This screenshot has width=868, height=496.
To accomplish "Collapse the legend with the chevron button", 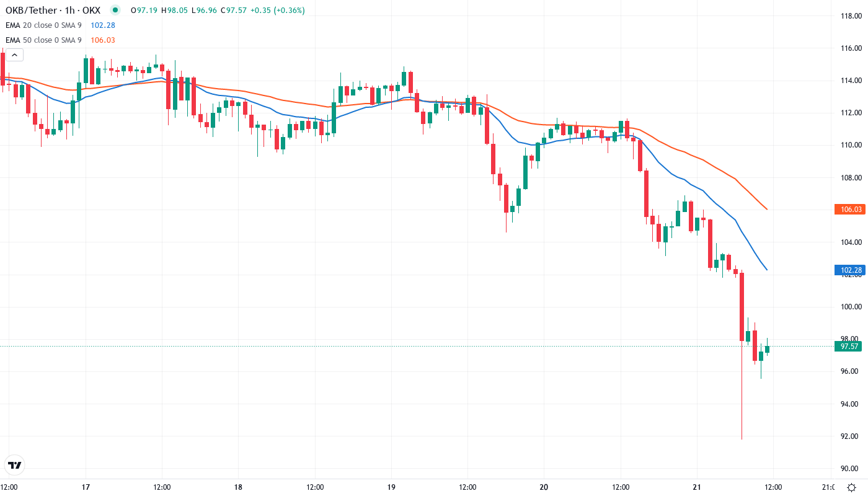I will (14, 55).
